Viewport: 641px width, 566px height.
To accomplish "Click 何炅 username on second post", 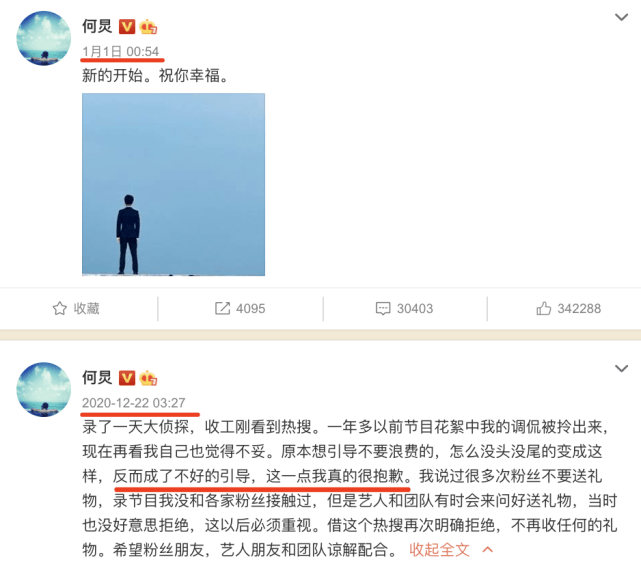I will pyautogui.click(x=97, y=378).
